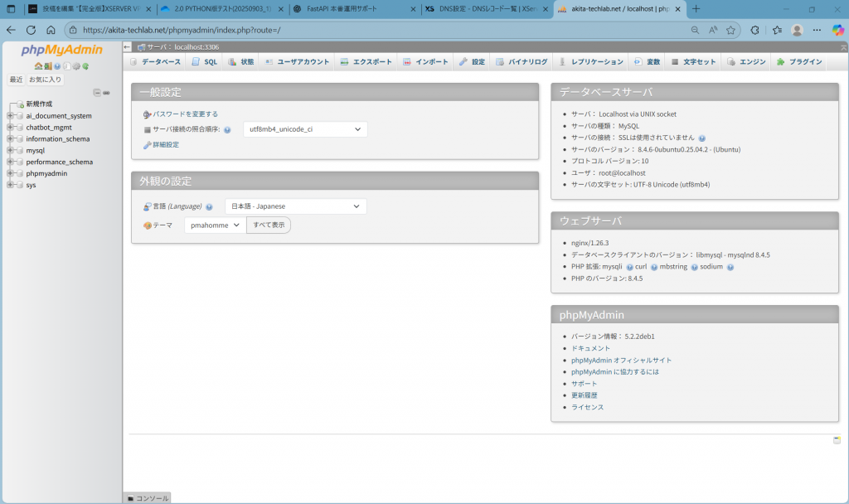Expand information_schema database node

(10, 138)
